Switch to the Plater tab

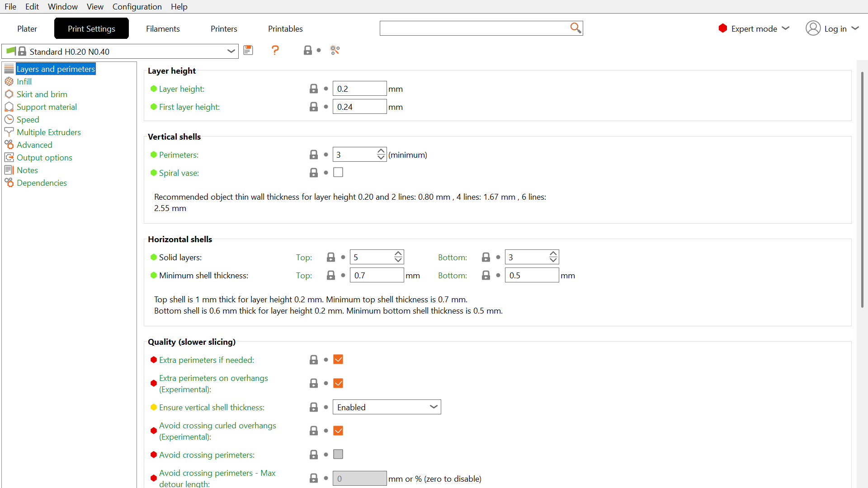click(x=27, y=28)
